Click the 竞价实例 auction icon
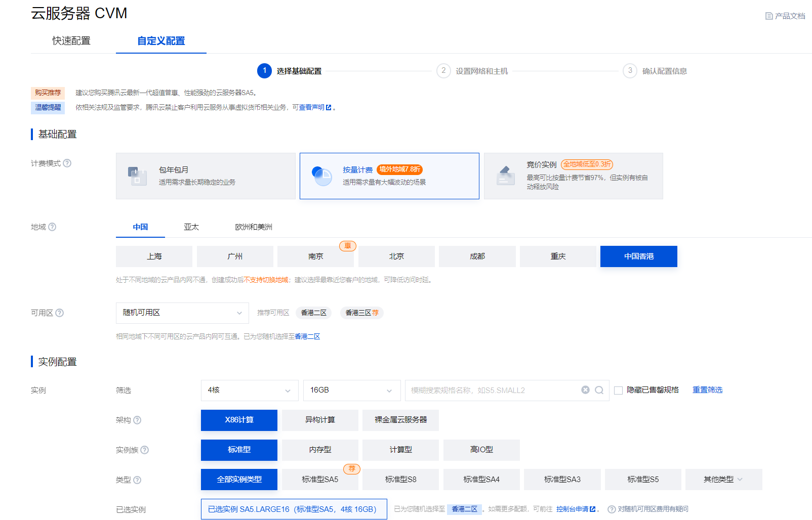This screenshot has width=812, height=520. (x=505, y=176)
